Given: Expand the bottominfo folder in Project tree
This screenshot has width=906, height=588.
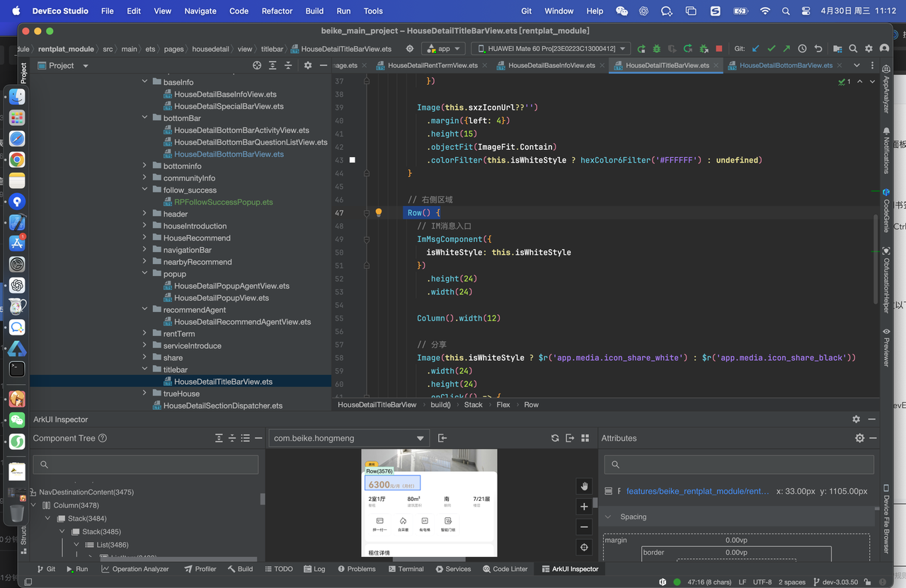Looking at the screenshot, I should [145, 166].
